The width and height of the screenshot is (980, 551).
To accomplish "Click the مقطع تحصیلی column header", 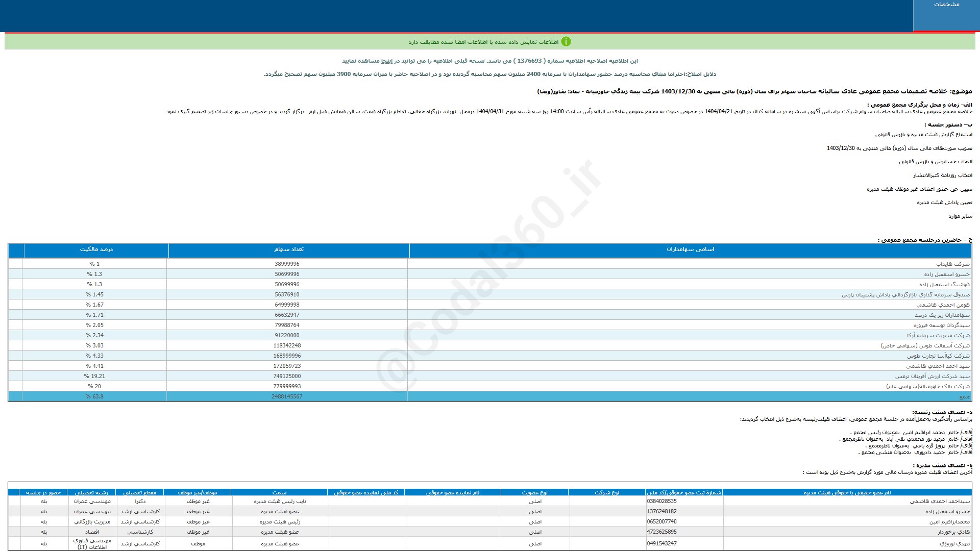I will point(140,493).
